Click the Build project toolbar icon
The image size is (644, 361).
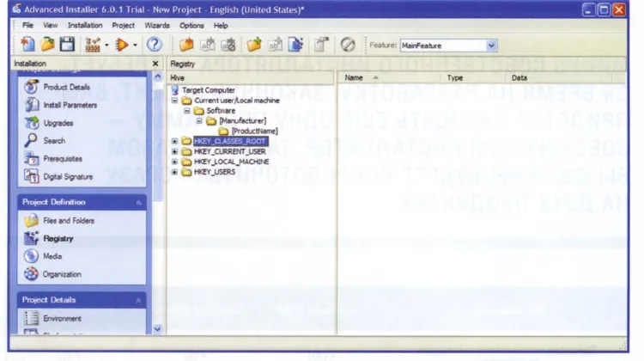click(x=93, y=45)
